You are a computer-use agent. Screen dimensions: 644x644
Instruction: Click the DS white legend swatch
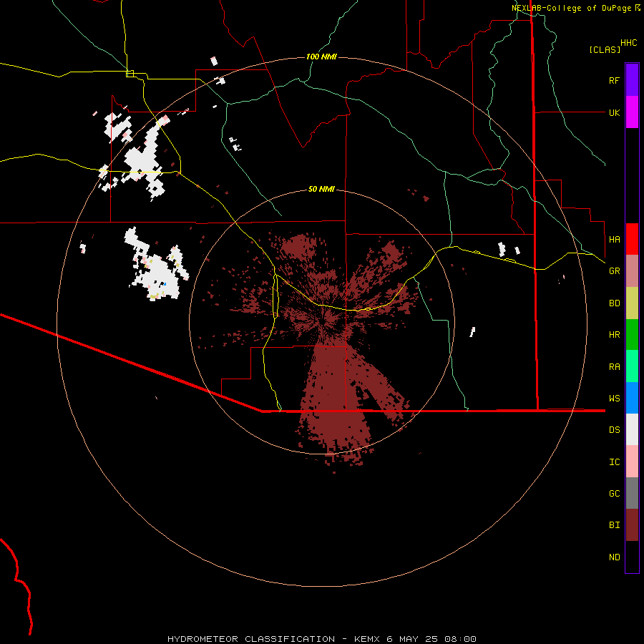click(632, 429)
